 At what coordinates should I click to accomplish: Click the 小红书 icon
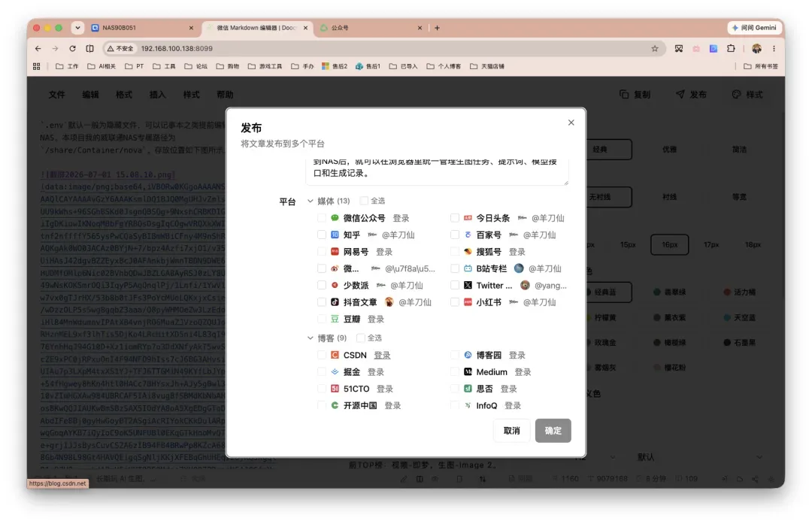[x=468, y=302]
